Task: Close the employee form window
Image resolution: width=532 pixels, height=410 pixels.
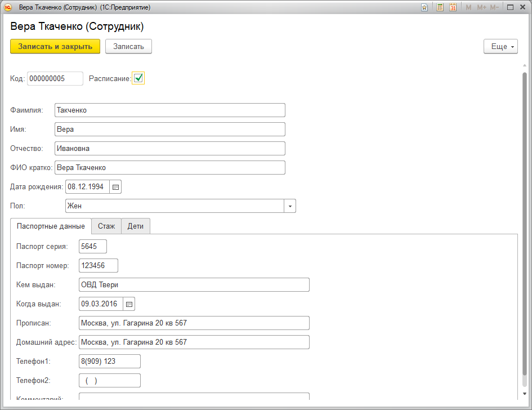Action: tap(523, 7)
